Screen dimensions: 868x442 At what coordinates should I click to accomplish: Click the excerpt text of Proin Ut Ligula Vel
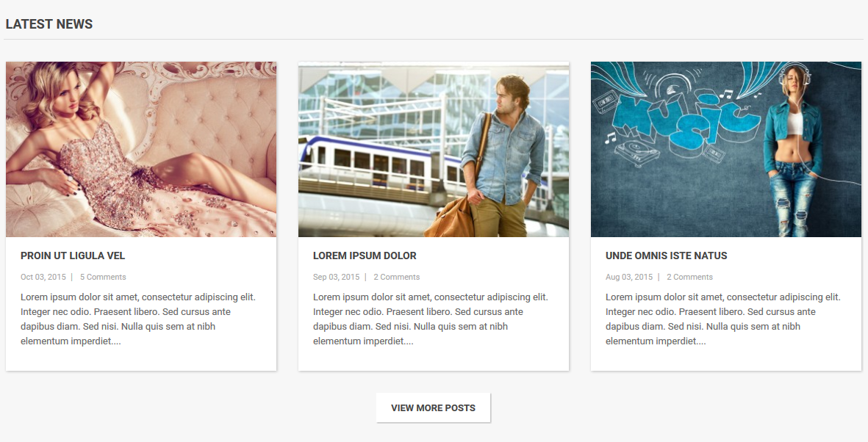coord(138,319)
